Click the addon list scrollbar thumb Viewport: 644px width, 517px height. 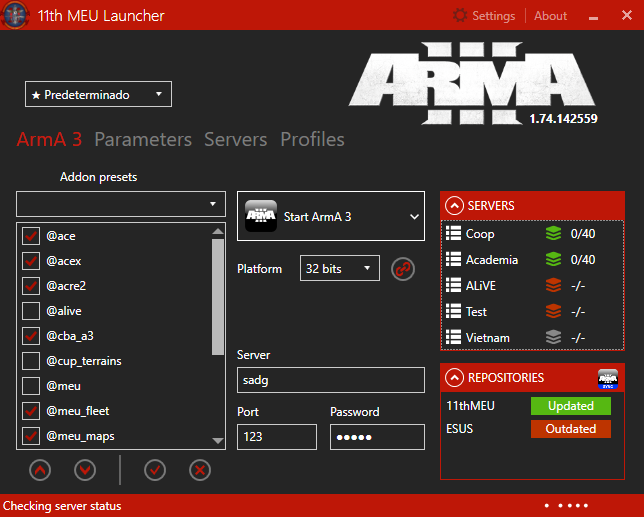click(218, 296)
